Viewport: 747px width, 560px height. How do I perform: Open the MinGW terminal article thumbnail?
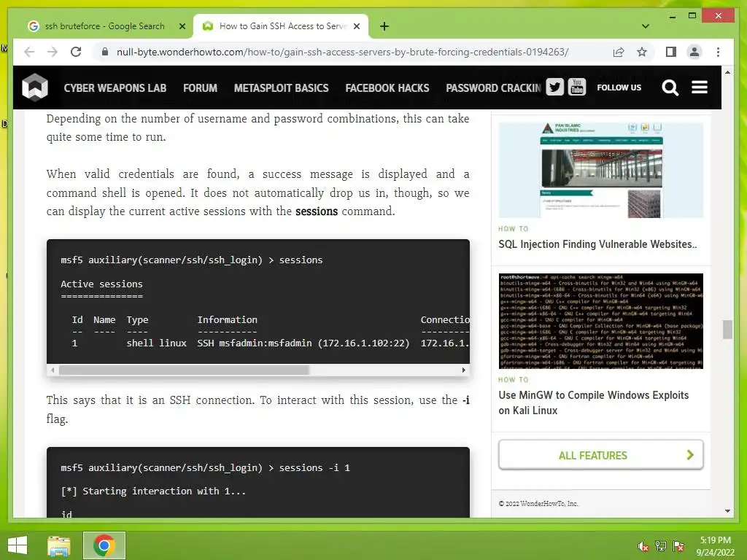tap(601, 321)
